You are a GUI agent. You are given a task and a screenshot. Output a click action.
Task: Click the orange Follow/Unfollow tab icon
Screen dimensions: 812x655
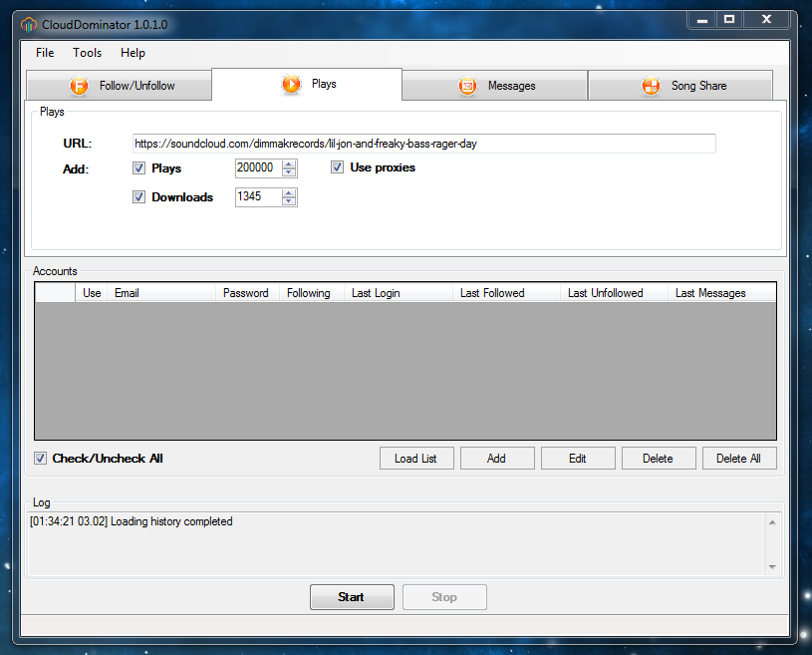pyautogui.click(x=80, y=86)
